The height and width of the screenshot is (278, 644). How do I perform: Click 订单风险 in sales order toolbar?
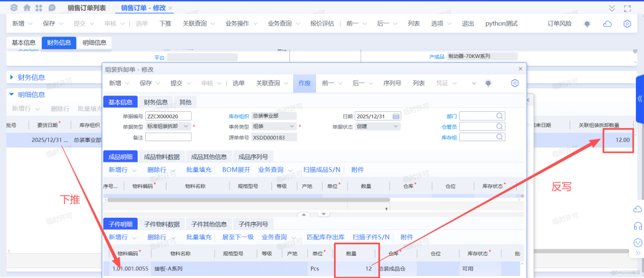[559, 24]
